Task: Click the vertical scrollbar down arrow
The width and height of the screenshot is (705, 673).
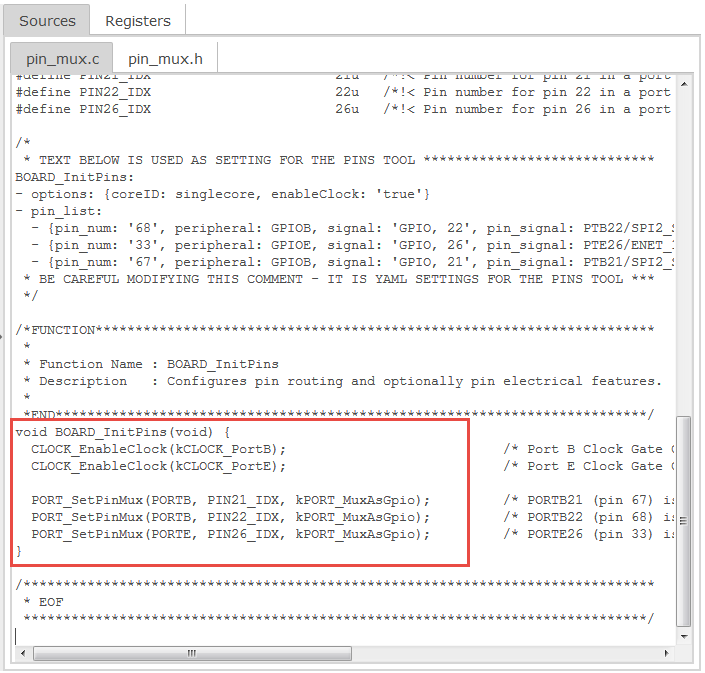Action: pos(683,636)
